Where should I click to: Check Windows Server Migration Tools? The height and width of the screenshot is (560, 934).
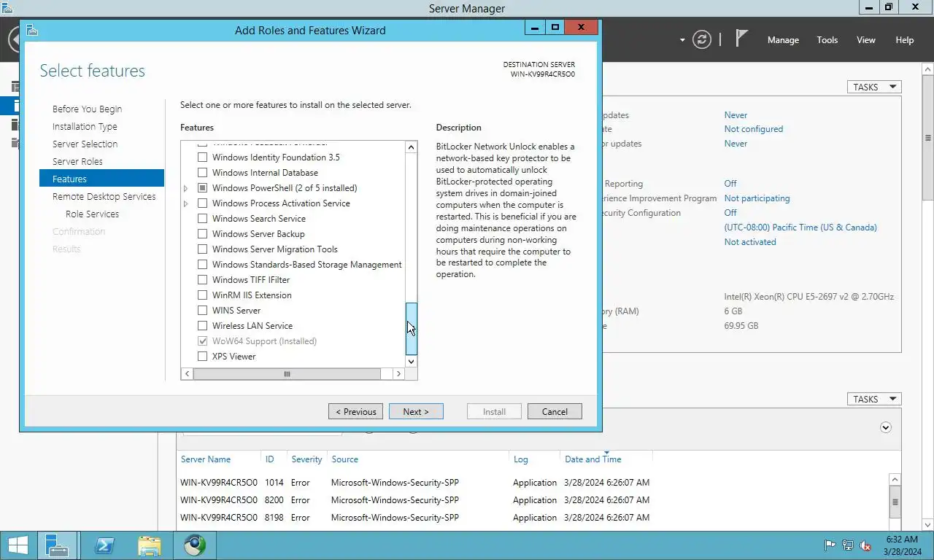coord(203,249)
